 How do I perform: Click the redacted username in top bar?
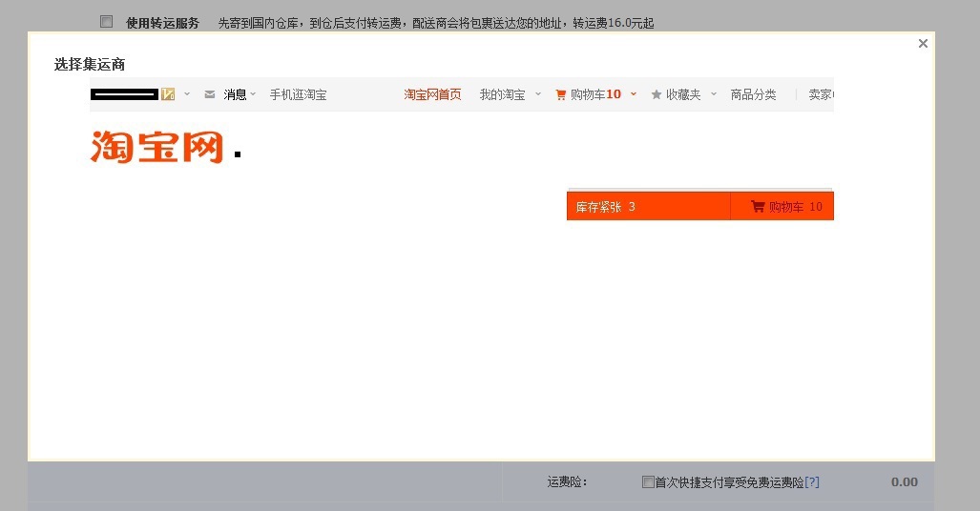pyautogui.click(x=124, y=94)
